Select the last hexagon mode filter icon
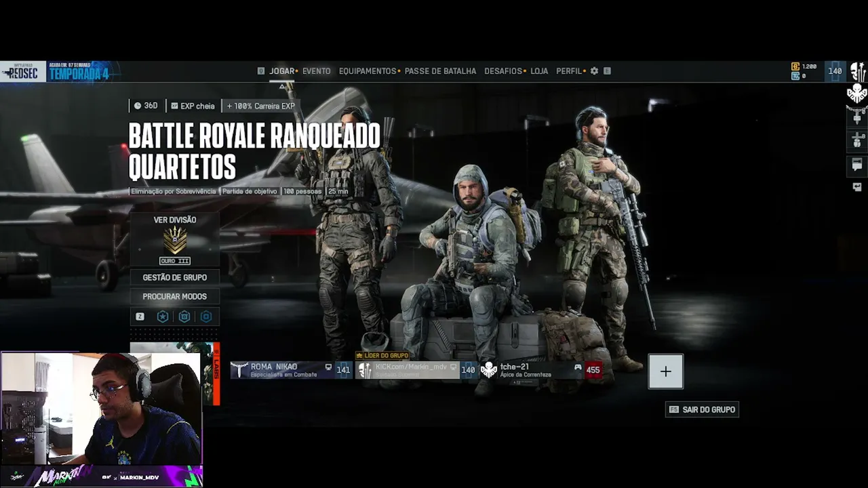Screen dimensions: 868x488 point(206,317)
